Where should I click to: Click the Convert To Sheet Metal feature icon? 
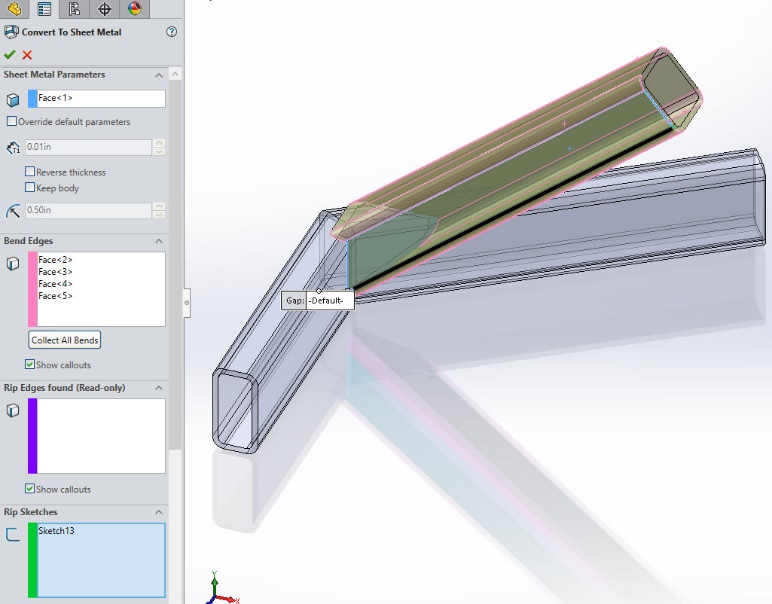[11, 32]
